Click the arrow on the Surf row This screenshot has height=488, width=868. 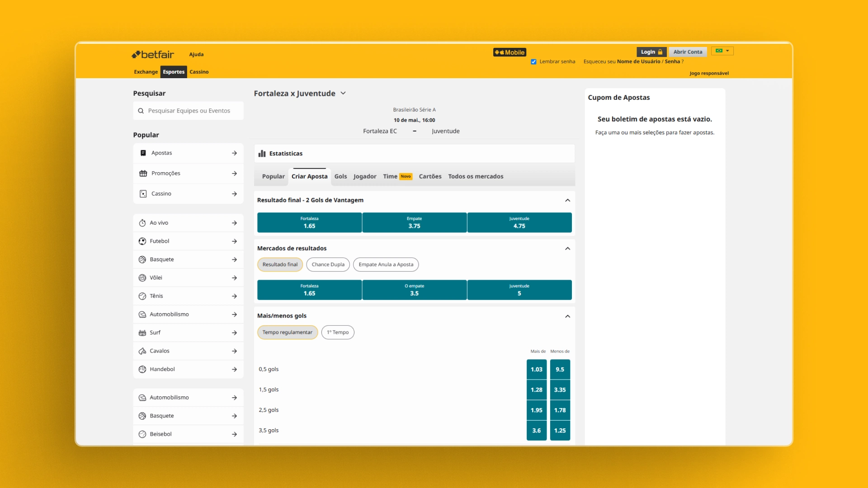234,333
